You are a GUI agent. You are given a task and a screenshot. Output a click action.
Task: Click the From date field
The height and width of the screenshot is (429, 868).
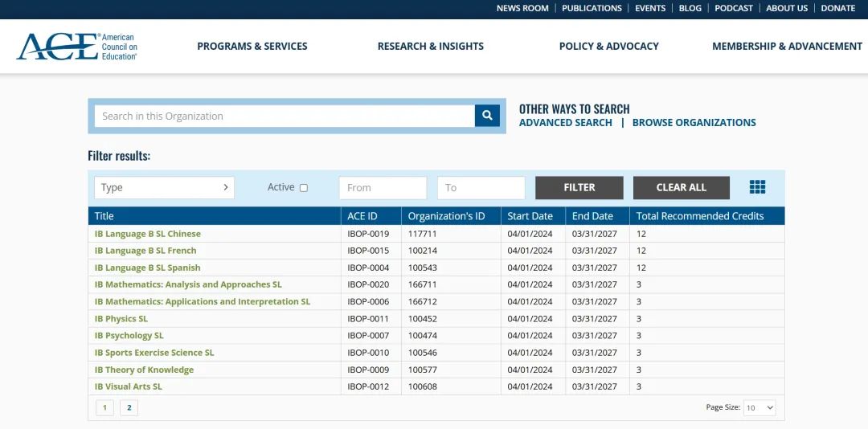383,188
